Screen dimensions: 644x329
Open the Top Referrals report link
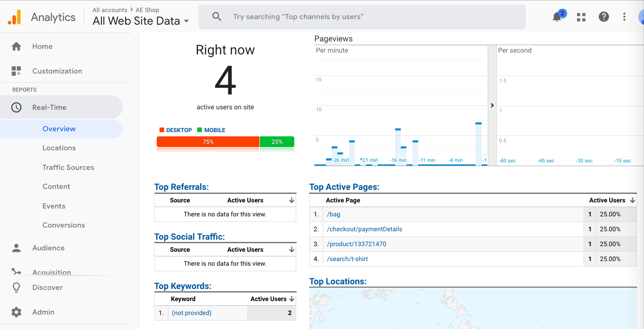(x=182, y=187)
